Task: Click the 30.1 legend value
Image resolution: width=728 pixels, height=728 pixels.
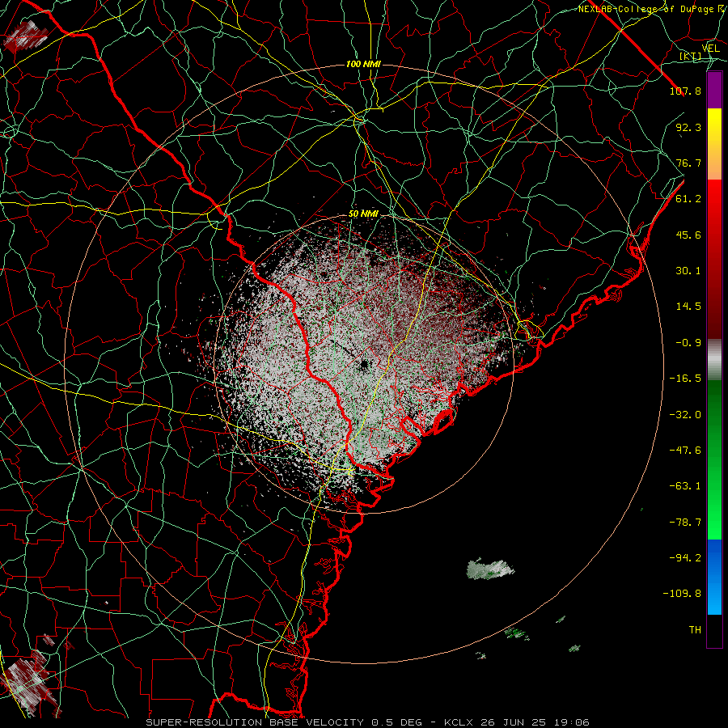Action: 688,271
